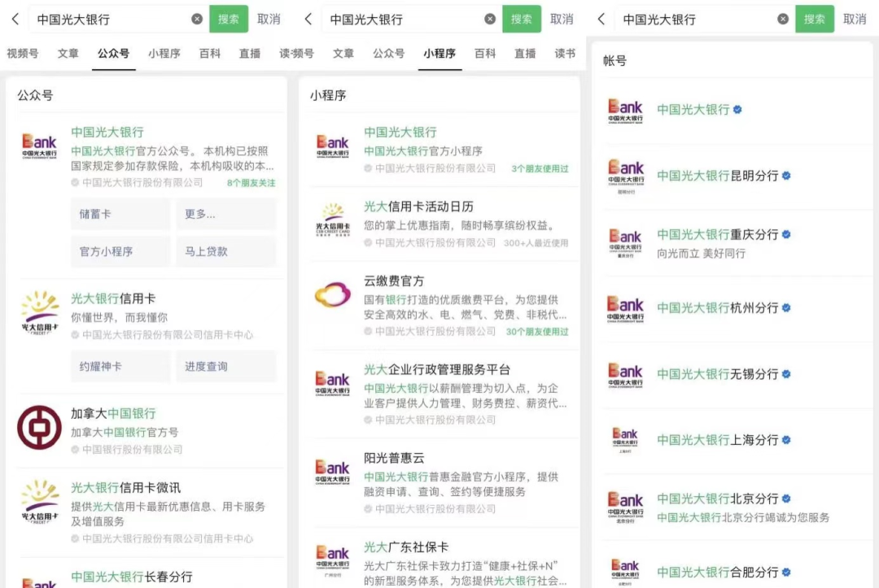Go back using the right panel's back arrow
This screenshot has width=879, height=588.
(x=601, y=19)
